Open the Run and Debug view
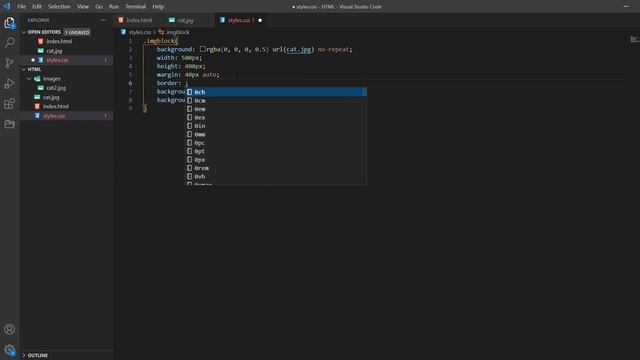This screenshot has height=360, width=640. [x=9, y=84]
